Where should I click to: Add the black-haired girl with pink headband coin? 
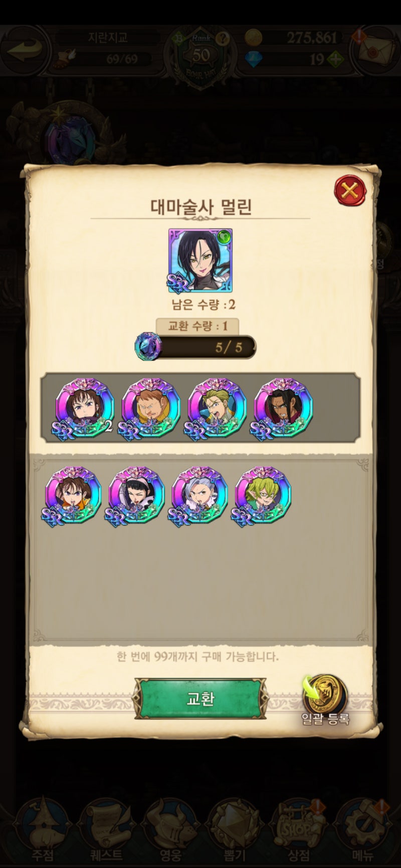point(136,495)
